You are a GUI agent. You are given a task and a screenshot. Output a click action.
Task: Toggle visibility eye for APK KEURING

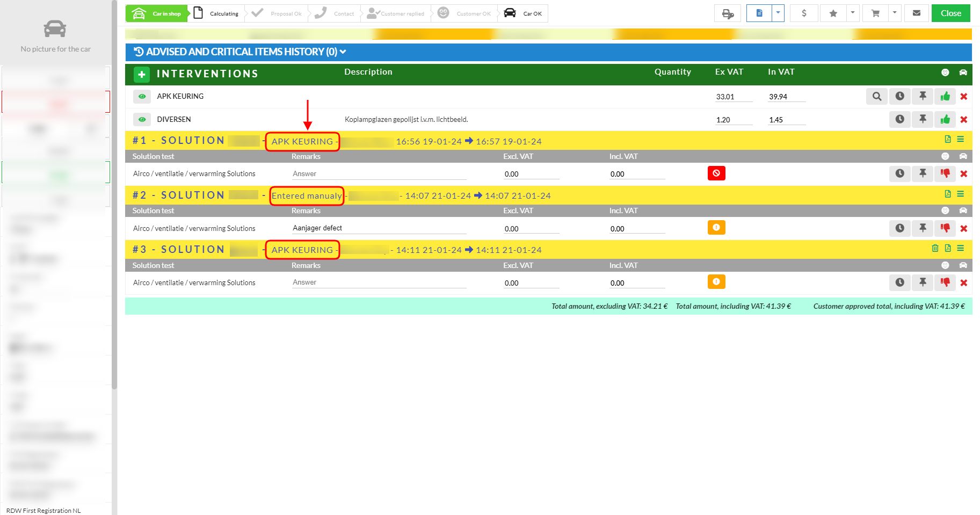142,97
